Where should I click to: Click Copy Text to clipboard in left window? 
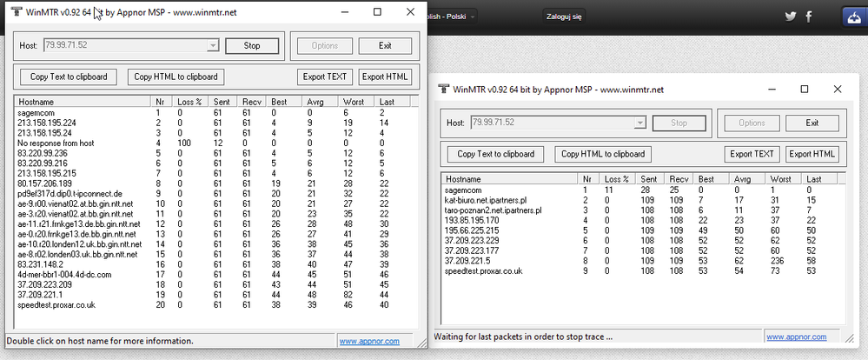70,77
